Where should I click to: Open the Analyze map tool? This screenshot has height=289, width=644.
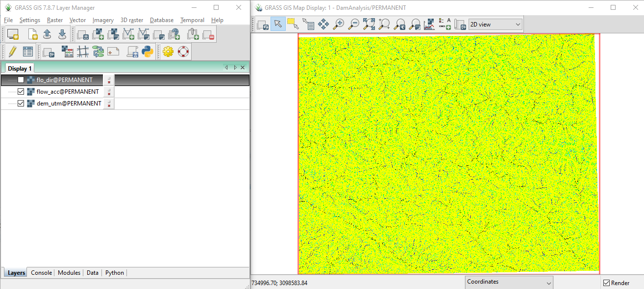pyautogui.click(x=430, y=24)
